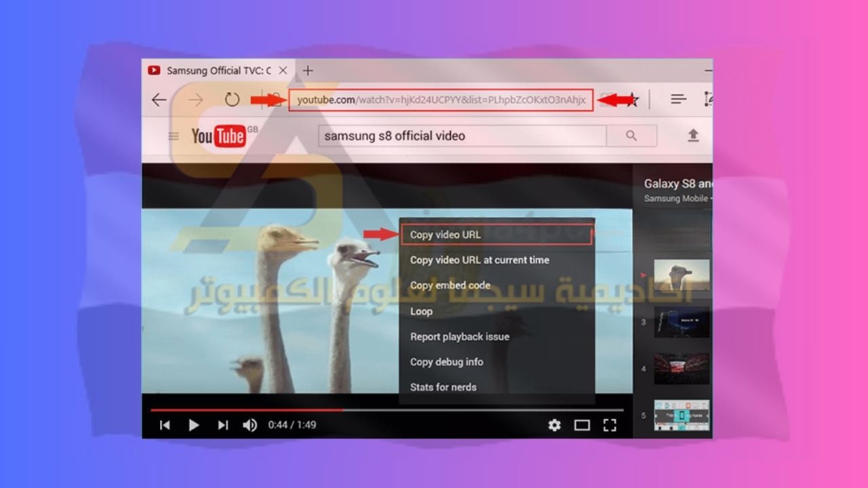Skip to previous video in player
The image size is (868, 488).
pyautogui.click(x=165, y=425)
